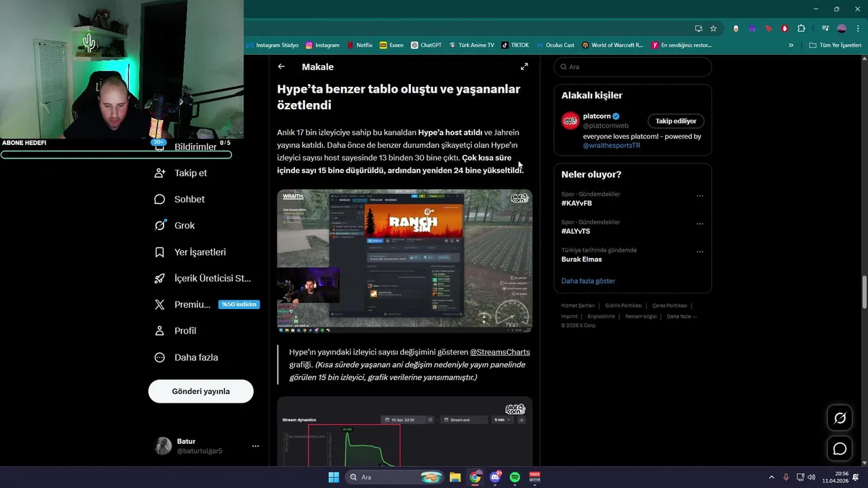The image size is (868, 488).
Task: Open the TİKTOK bookmark
Action: (x=515, y=45)
